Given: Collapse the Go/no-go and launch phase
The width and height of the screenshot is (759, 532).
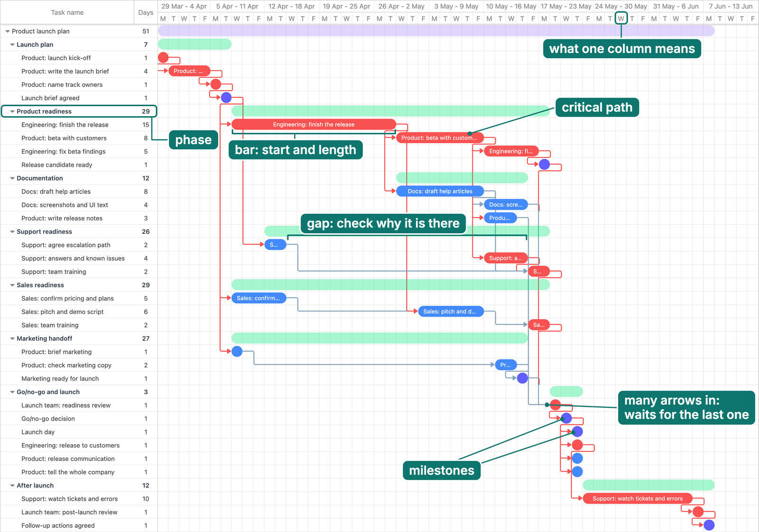Looking at the screenshot, I should [x=12, y=392].
